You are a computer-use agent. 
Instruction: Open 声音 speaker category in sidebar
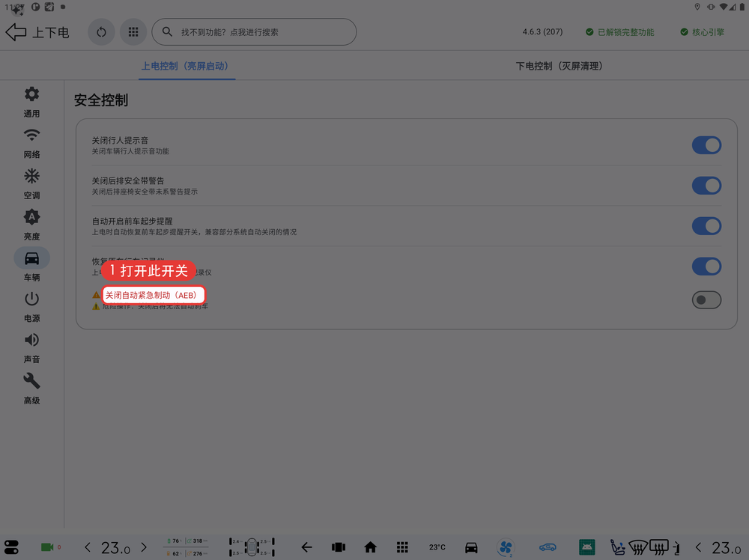tap(32, 347)
